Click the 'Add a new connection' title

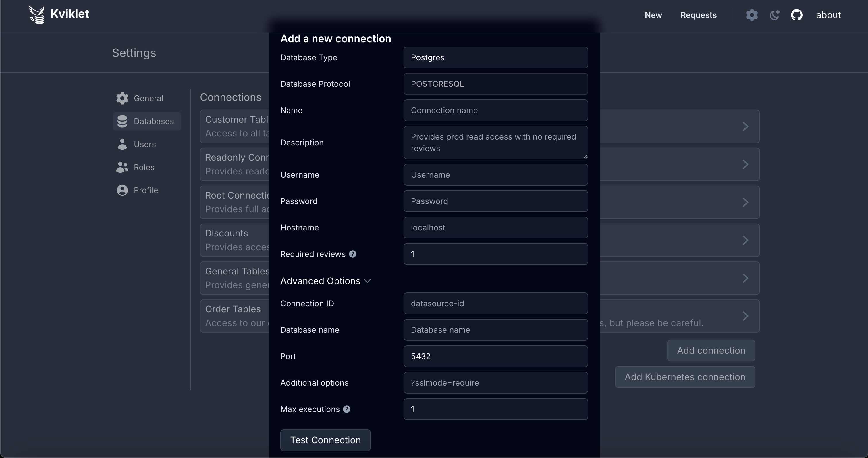point(335,39)
